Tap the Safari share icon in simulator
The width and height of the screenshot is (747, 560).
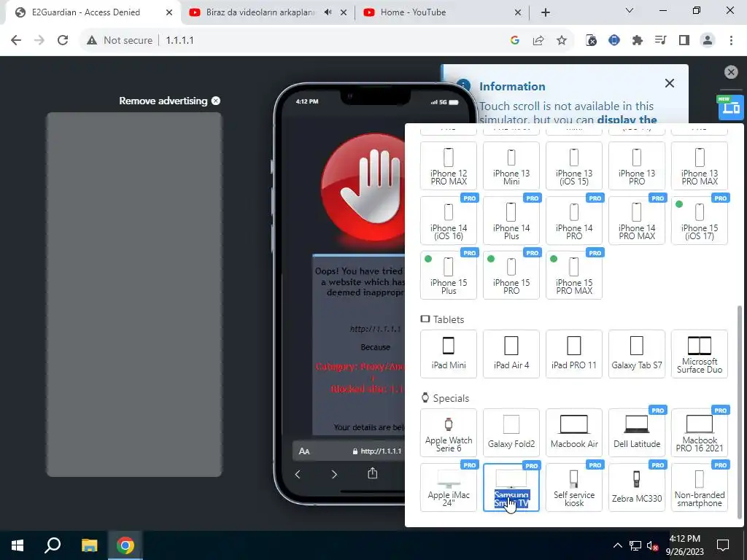coord(373,473)
